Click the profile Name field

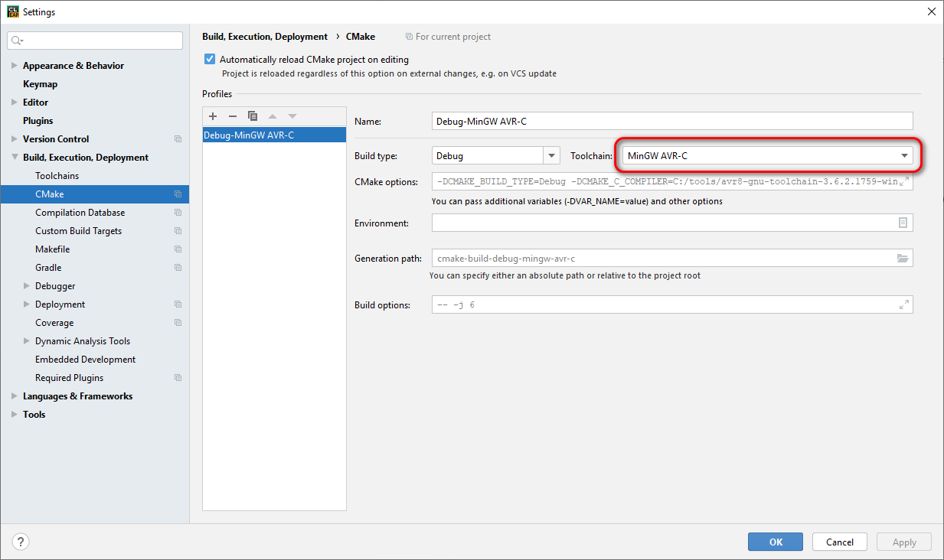[672, 121]
